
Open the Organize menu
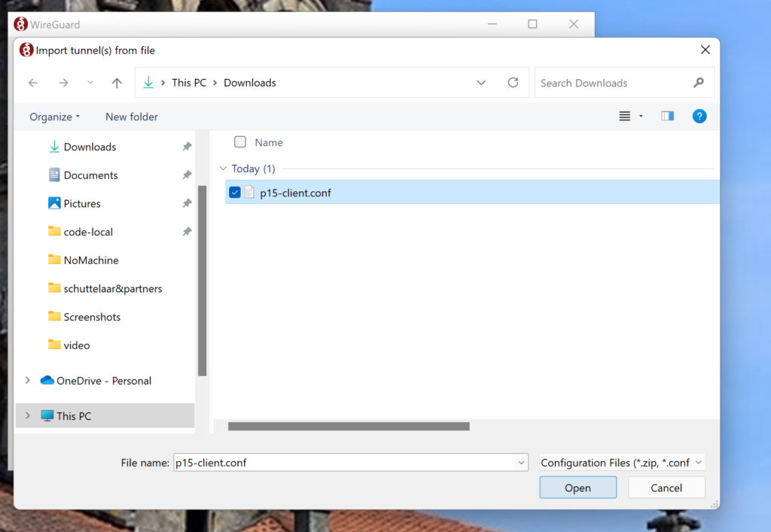coord(54,117)
